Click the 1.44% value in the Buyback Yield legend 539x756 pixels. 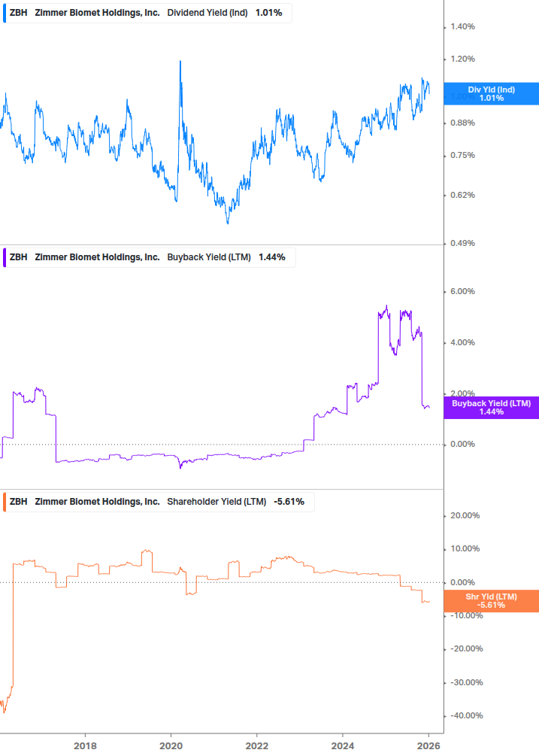(272, 257)
